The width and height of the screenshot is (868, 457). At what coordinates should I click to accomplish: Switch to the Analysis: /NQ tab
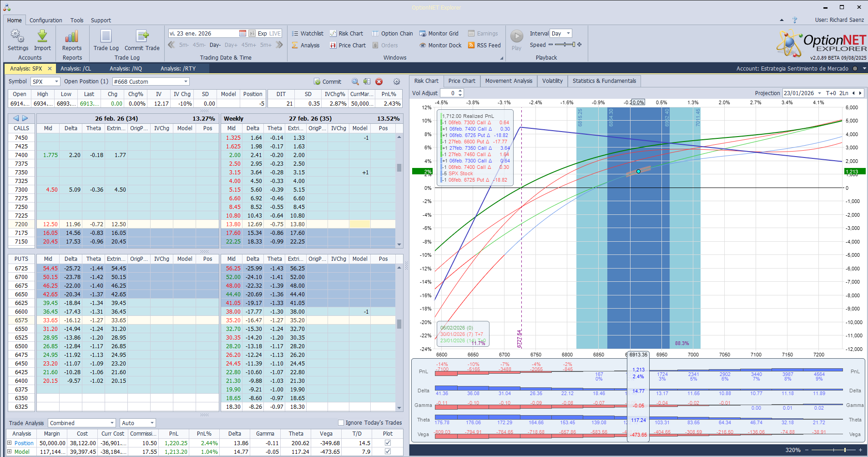[x=126, y=69]
